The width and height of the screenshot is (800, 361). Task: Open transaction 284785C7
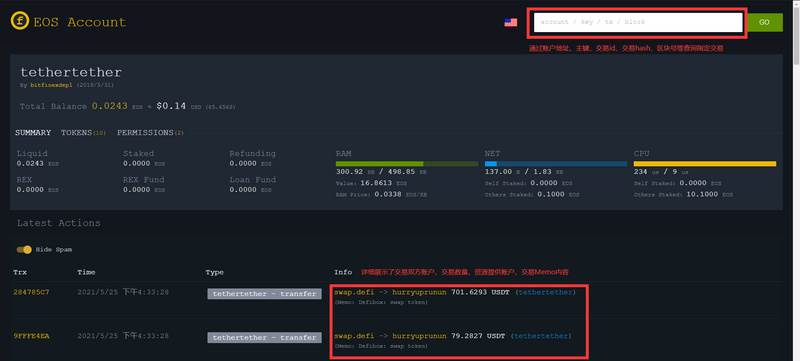pyautogui.click(x=32, y=292)
